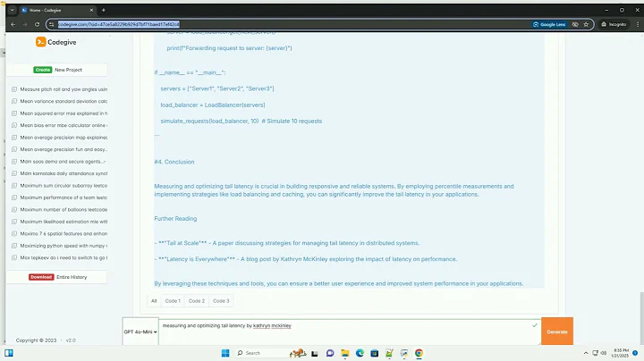The image size is (644, 361).
Task: Open volume control in system tray
Action: (x=604, y=353)
